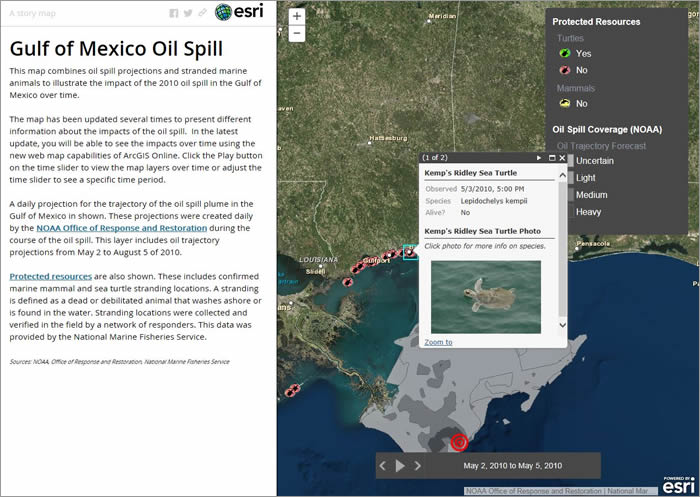Click popup scrollbar down arrow
The width and height of the screenshot is (700, 497).
[x=562, y=325]
